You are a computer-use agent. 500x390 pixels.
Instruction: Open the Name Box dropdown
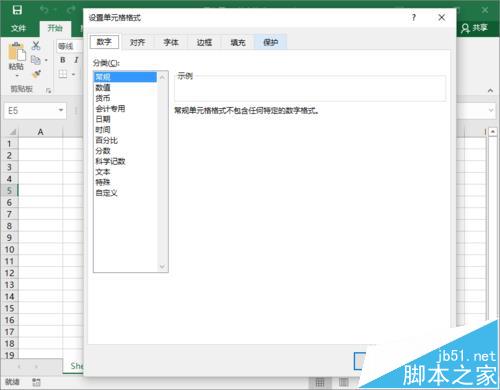click(61, 110)
